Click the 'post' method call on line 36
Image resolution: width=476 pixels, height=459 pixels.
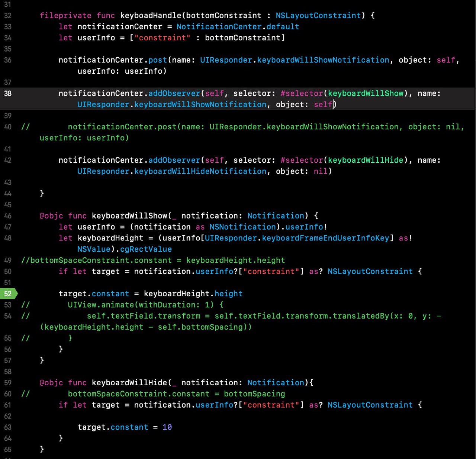(x=158, y=60)
